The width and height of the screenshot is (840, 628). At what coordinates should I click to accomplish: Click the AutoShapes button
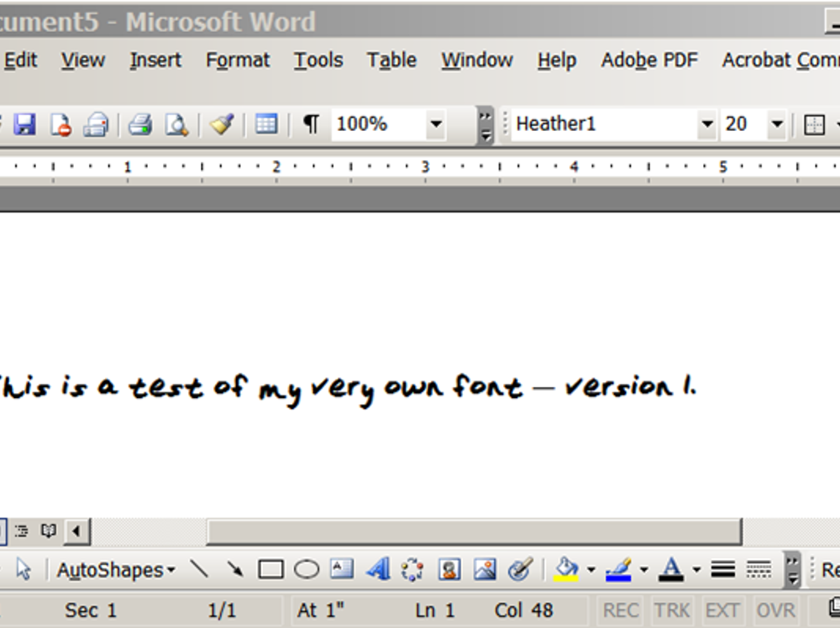(x=116, y=570)
